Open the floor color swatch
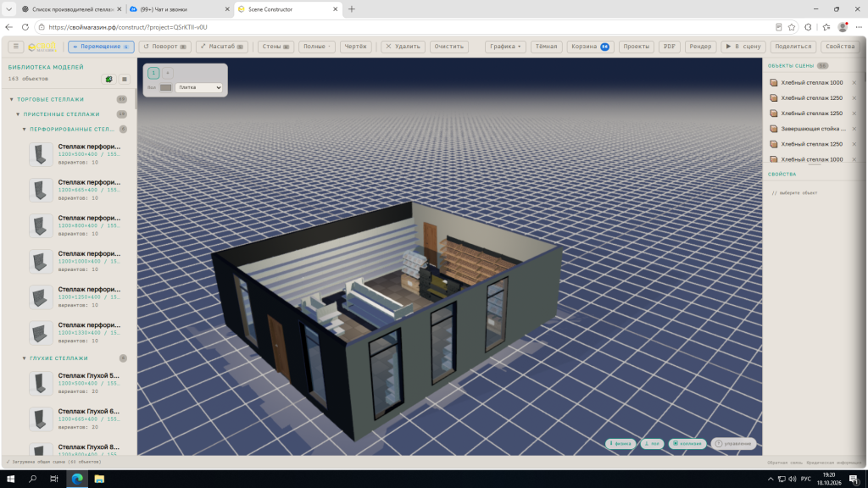Screen dimensions: 868x488 165,87
